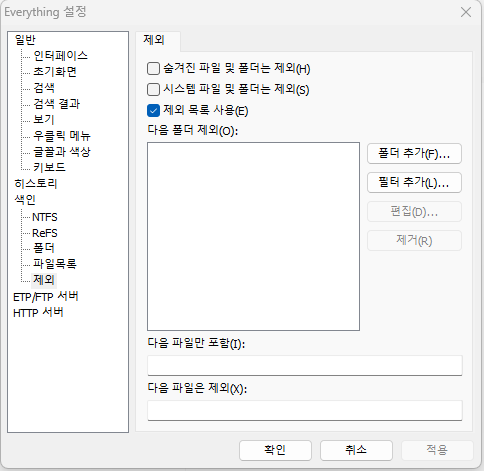The image size is (484, 471).
Task: Select 제외 item in the tree
Action: pos(44,280)
